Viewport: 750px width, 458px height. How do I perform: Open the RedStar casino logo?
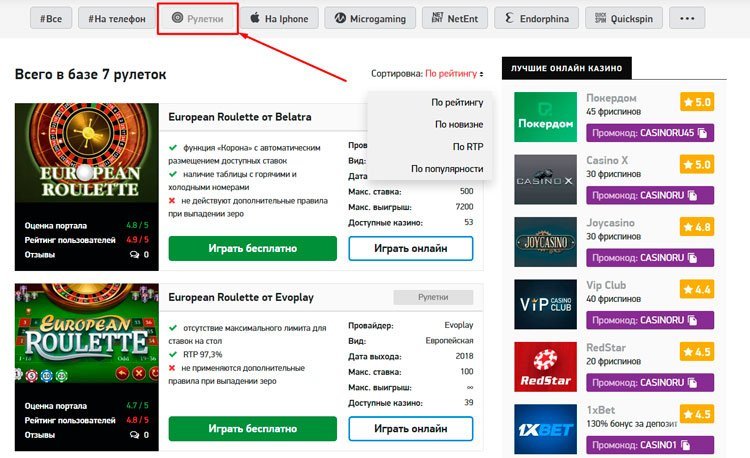[x=545, y=367]
